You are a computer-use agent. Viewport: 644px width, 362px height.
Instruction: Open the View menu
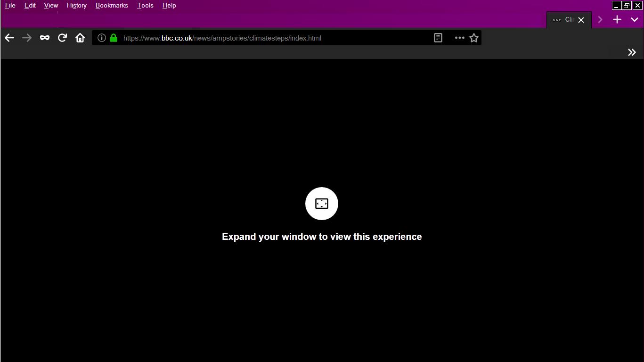pyautogui.click(x=51, y=6)
